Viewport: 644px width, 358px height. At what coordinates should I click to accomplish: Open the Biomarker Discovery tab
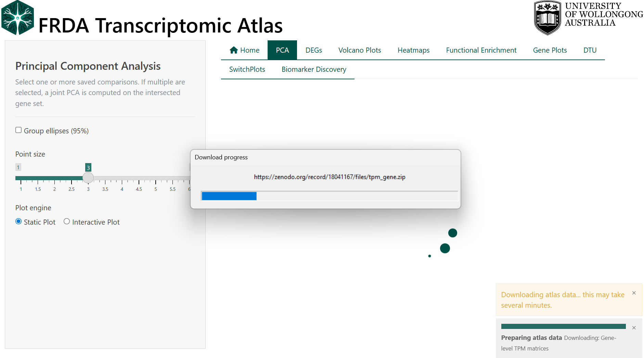pos(313,69)
